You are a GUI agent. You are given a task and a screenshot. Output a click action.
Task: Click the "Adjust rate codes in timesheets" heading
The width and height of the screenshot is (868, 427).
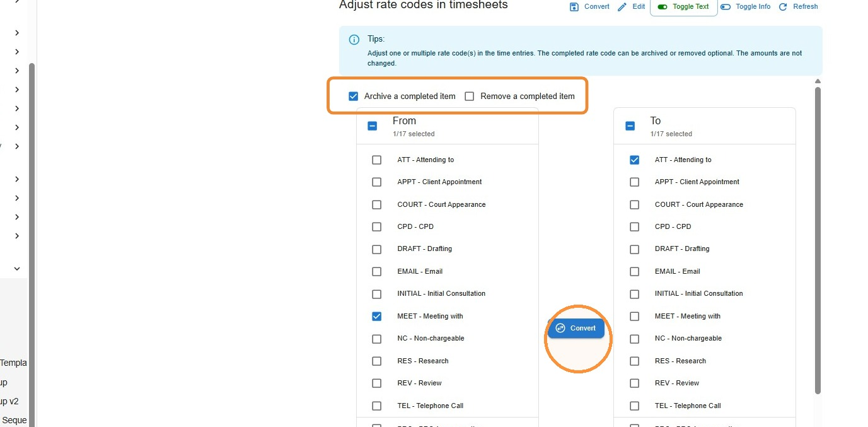[x=423, y=5]
